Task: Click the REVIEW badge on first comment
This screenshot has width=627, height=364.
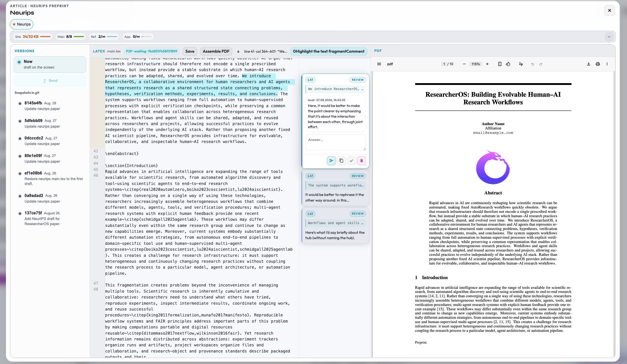Action: [358, 80]
